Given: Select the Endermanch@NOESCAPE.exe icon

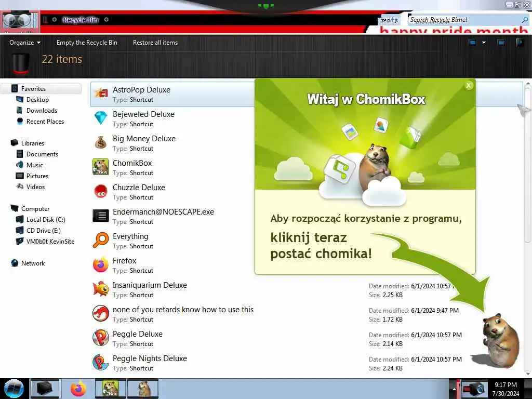Looking at the screenshot, I should tap(101, 216).
